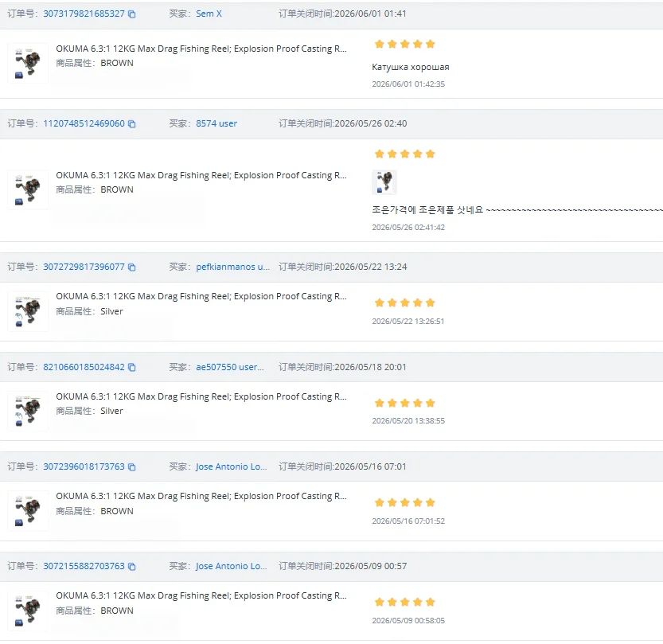
Task: View buyer ae507550 user profile
Action: 229,367
